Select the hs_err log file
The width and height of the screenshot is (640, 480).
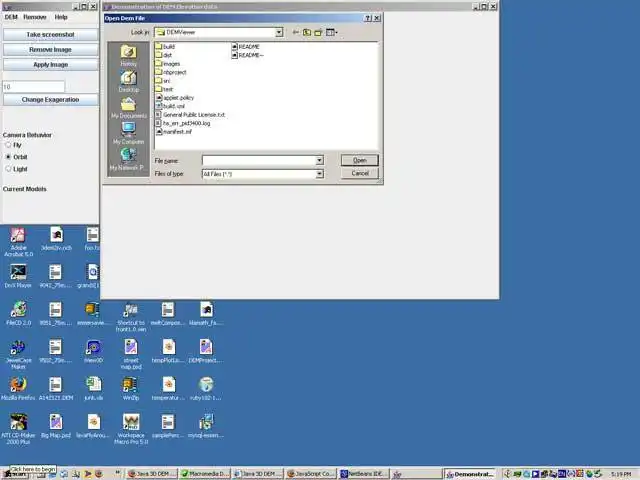coord(183,123)
